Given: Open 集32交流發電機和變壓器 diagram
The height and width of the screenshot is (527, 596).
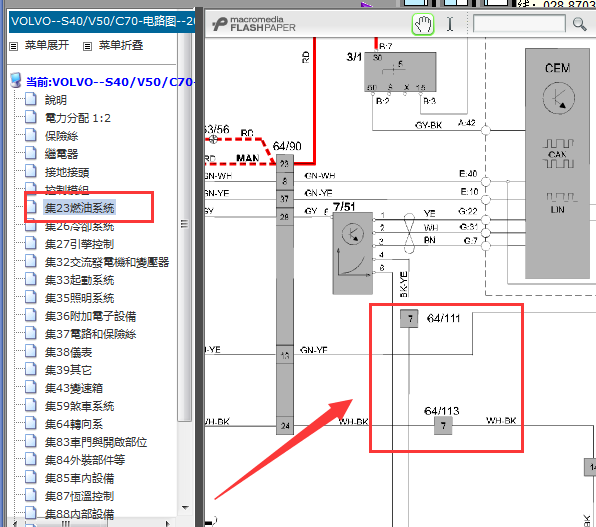Looking at the screenshot, I should [107, 262].
